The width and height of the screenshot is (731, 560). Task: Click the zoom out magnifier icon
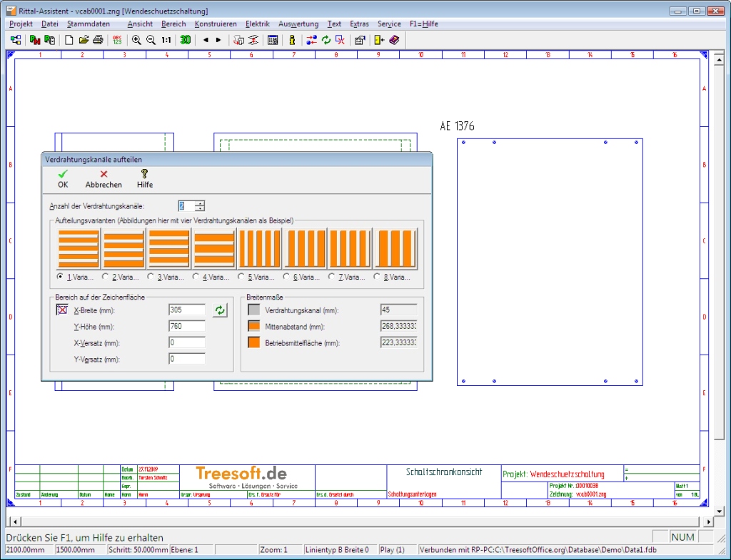pyautogui.click(x=151, y=40)
